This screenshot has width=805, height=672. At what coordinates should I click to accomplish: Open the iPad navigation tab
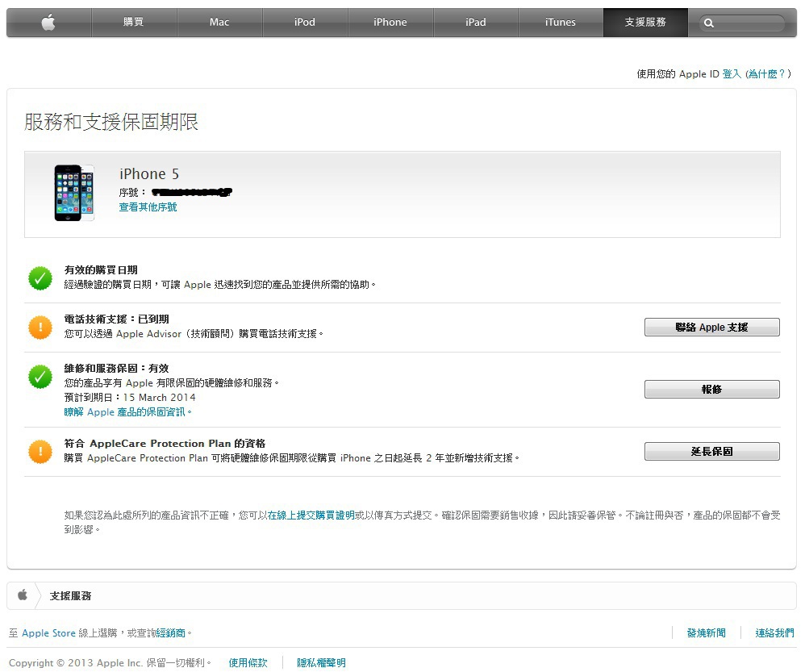click(475, 22)
